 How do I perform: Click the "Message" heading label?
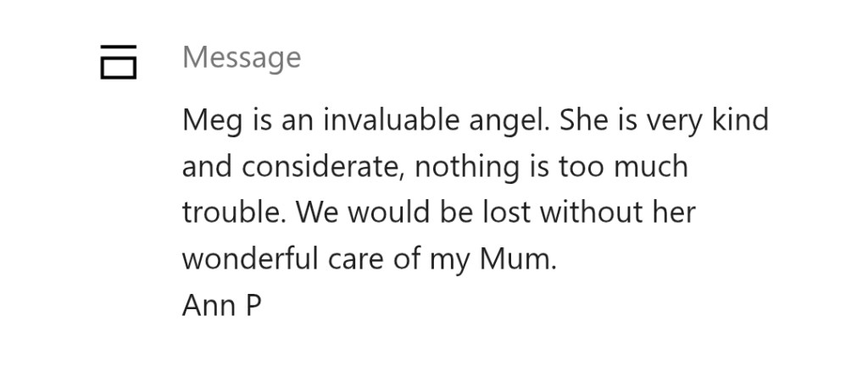(242, 58)
